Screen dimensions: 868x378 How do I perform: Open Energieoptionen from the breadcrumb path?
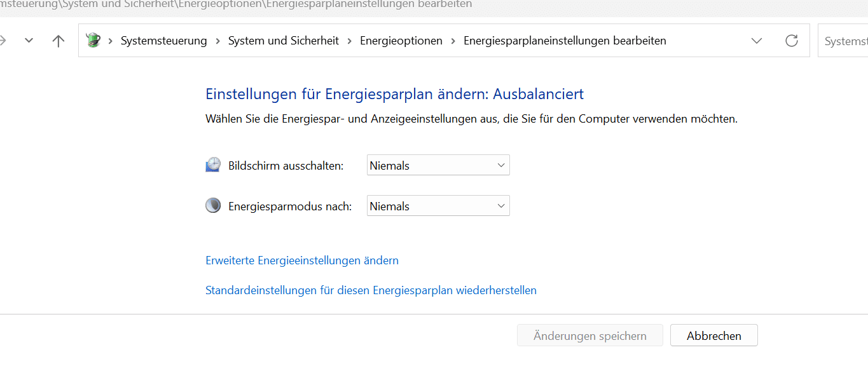[401, 41]
